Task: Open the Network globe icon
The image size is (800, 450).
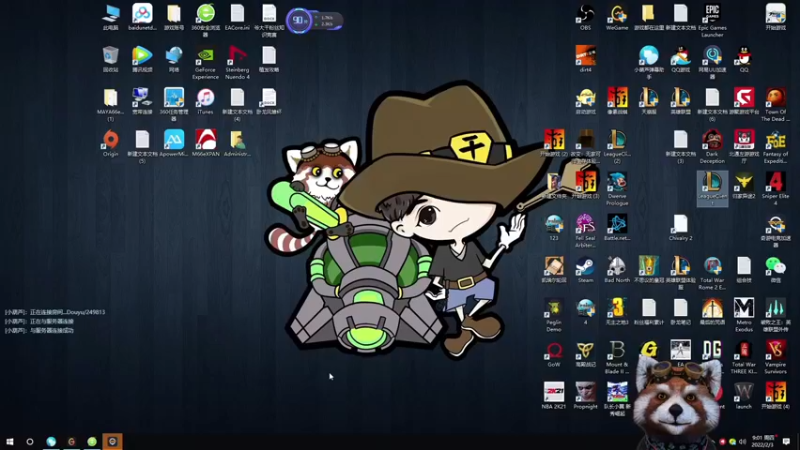Action: click(x=173, y=59)
